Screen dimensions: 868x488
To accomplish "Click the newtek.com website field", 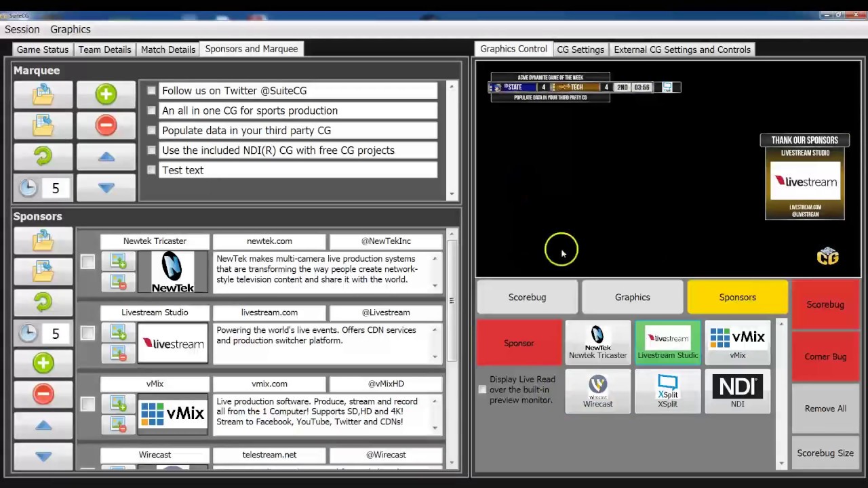I will pyautogui.click(x=269, y=241).
